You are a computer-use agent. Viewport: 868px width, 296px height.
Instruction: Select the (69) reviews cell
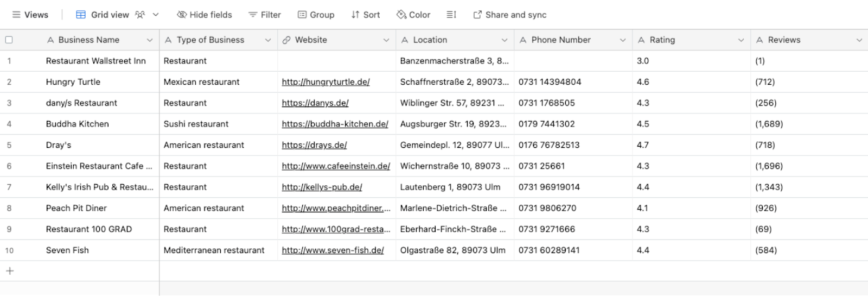coord(809,229)
